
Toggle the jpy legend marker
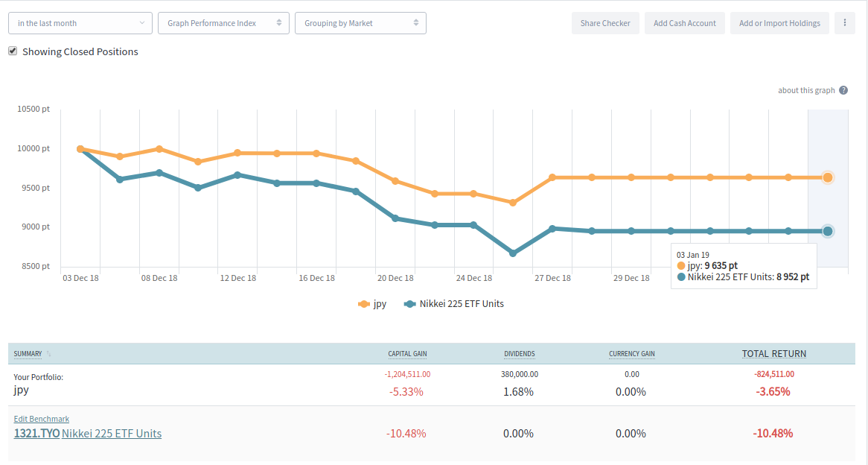pos(364,303)
